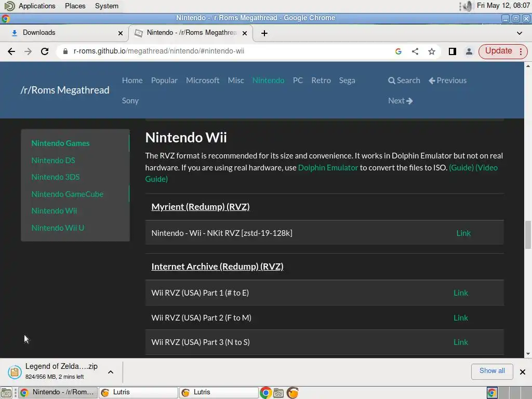Open Link for Wii RVZ Part 1
The height and width of the screenshot is (399, 532).
click(x=461, y=293)
